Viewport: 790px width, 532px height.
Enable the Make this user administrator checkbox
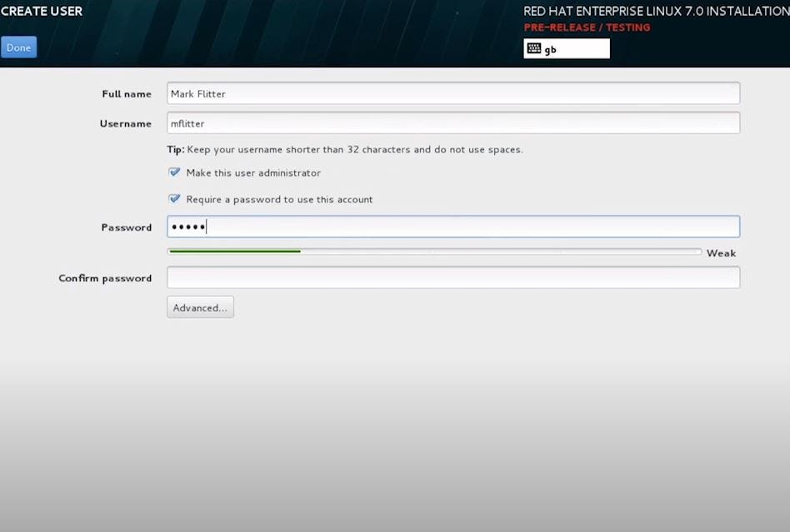pos(174,172)
